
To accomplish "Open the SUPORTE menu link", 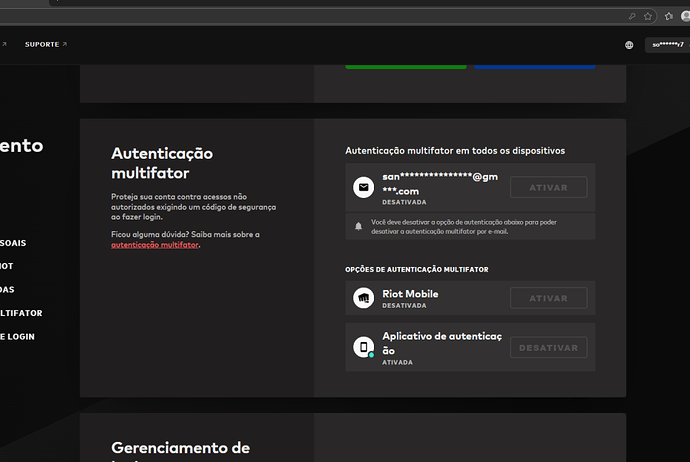I will (45, 45).
